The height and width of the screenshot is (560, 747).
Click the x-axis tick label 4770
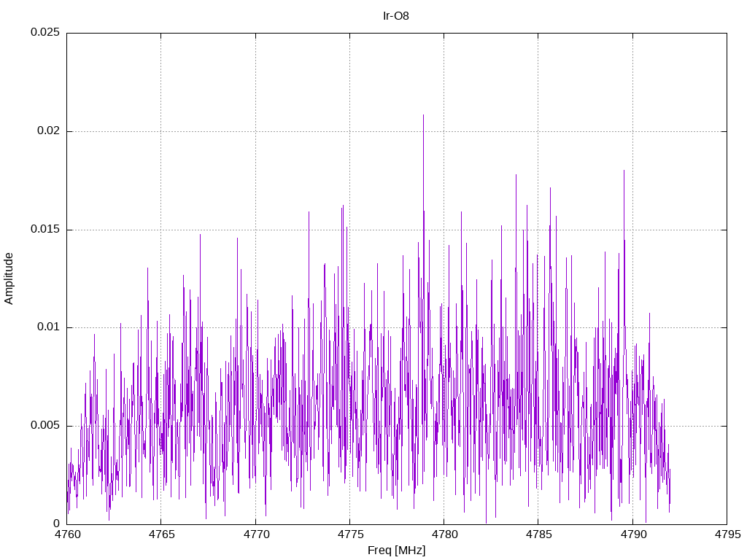(256, 534)
